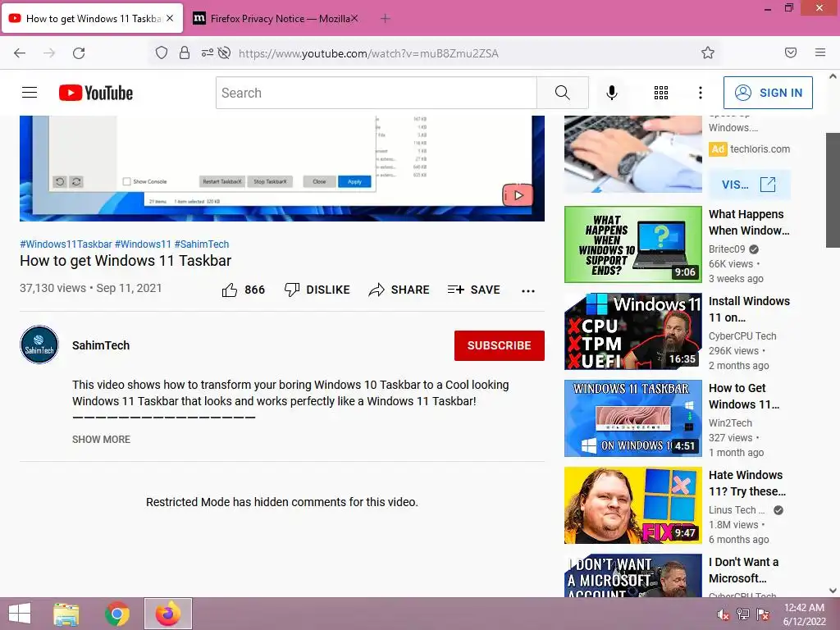Play the What Happens When Windows 10 Support Ends thumbnail
This screenshot has height=630, width=840.
tap(632, 244)
